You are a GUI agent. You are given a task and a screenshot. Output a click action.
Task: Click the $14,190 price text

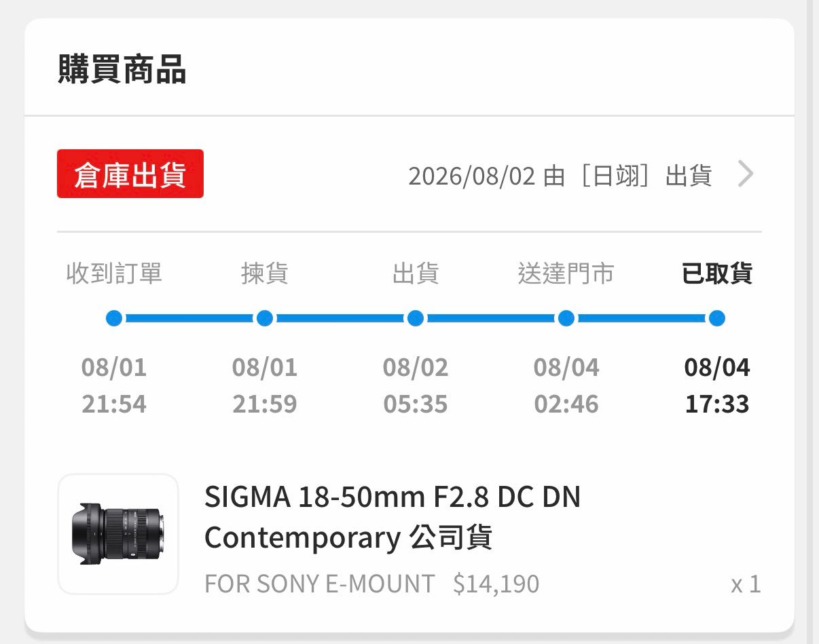[x=496, y=584]
